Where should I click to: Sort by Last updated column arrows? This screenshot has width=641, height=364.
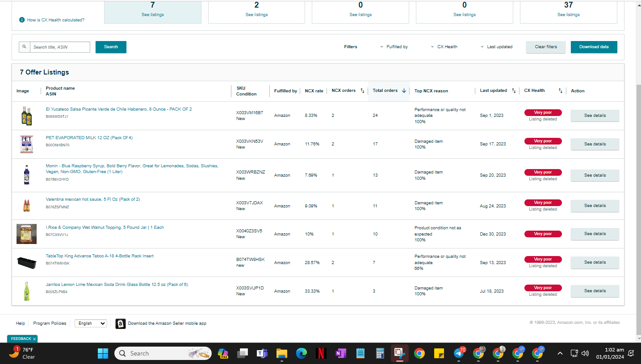coord(514,91)
